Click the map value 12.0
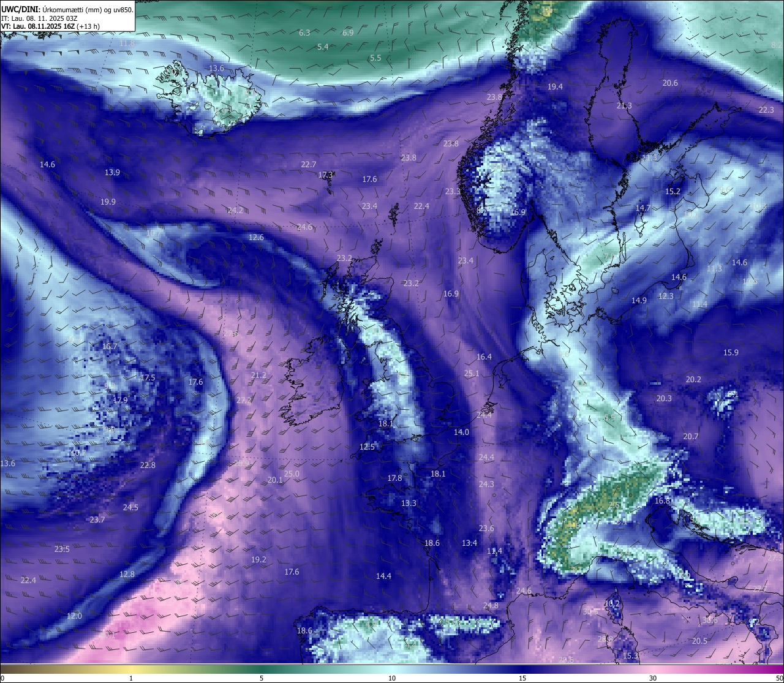Image resolution: width=784 pixels, height=683 pixels. click(x=74, y=616)
